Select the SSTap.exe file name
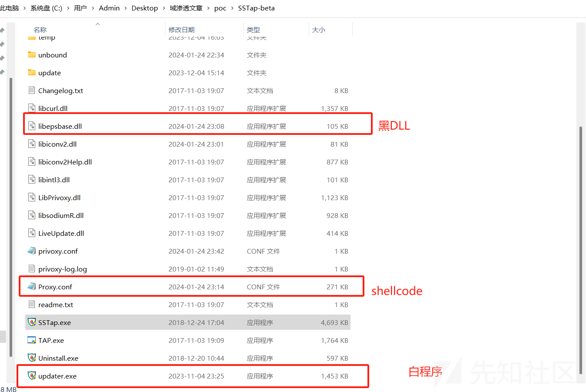 coord(54,322)
